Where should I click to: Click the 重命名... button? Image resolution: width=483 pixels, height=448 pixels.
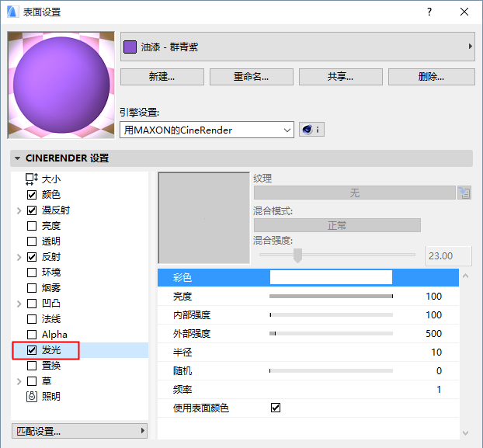[252, 77]
